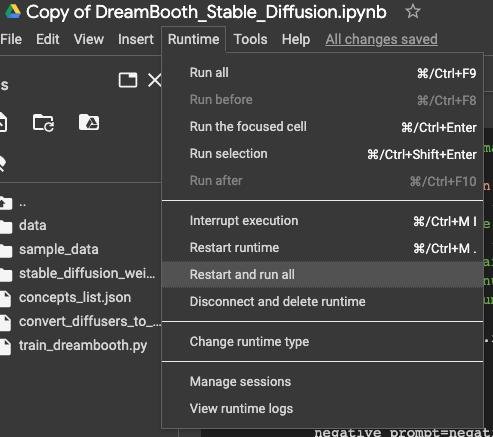Viewport: 493px width, 437px height.
Task: Click the data folder icon
Action: click(6, 226)
